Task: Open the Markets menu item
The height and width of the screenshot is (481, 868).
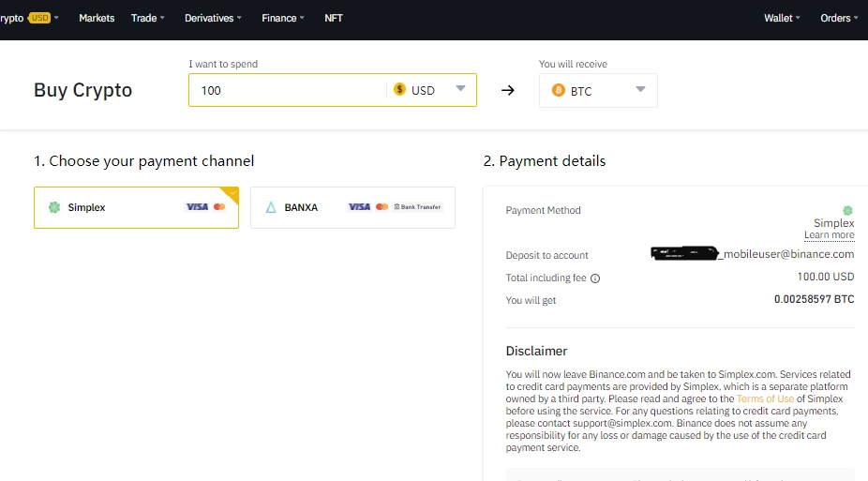Action: coord(97,18)
